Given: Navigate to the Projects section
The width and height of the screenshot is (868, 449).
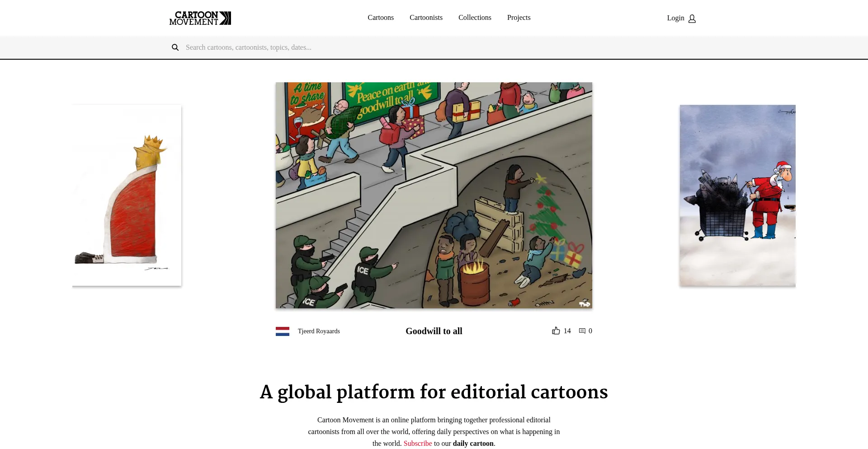Looking at the screenshot, I should 519,18.
